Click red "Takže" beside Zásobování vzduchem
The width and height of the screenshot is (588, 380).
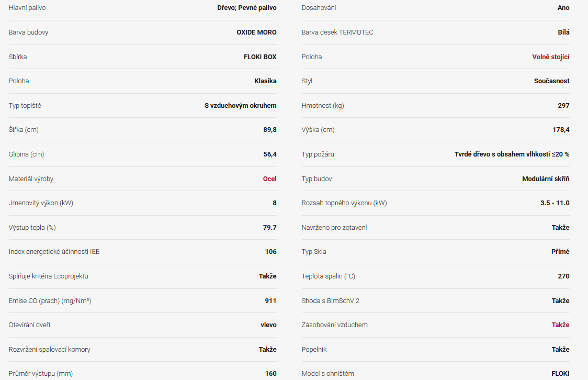(x=560, y=325)
